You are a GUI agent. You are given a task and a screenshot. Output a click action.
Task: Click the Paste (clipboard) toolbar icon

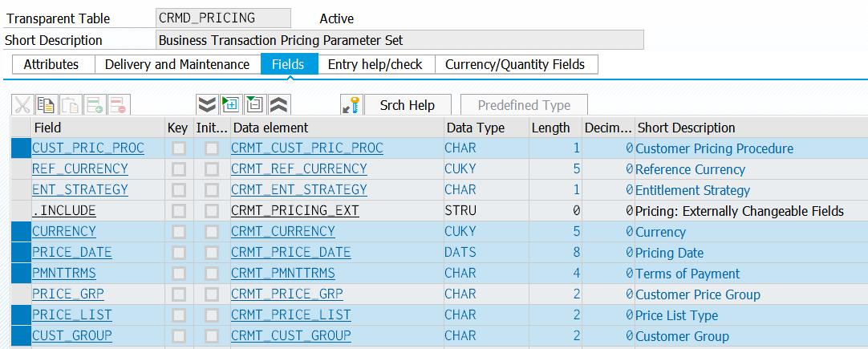pyautogui.click(x=71, y=105)
